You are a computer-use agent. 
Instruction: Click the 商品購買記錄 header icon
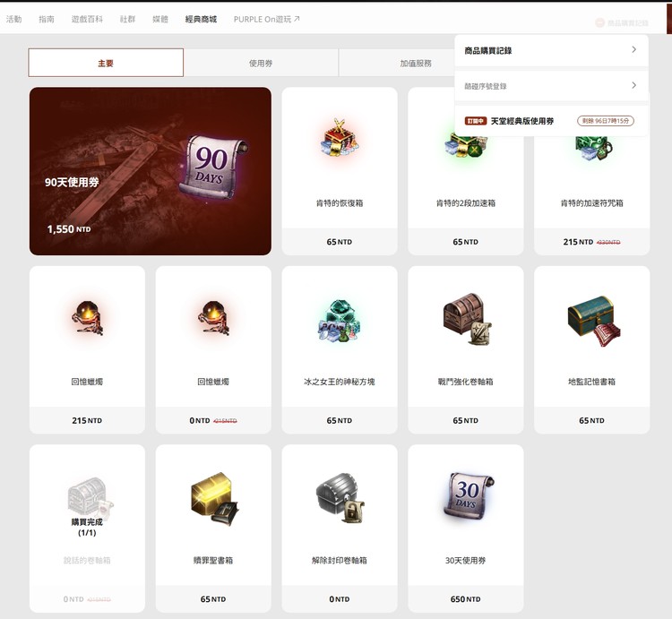click(x=600, y=22)
